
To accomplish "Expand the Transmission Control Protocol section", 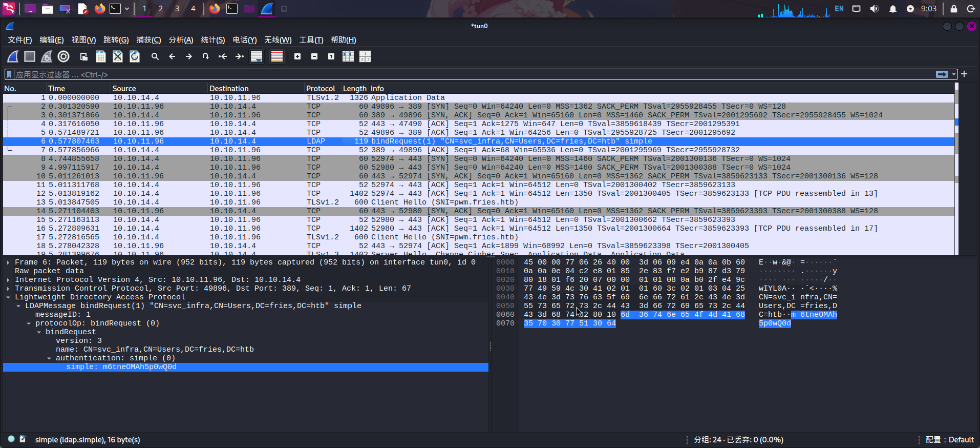I will click(8, 289).
